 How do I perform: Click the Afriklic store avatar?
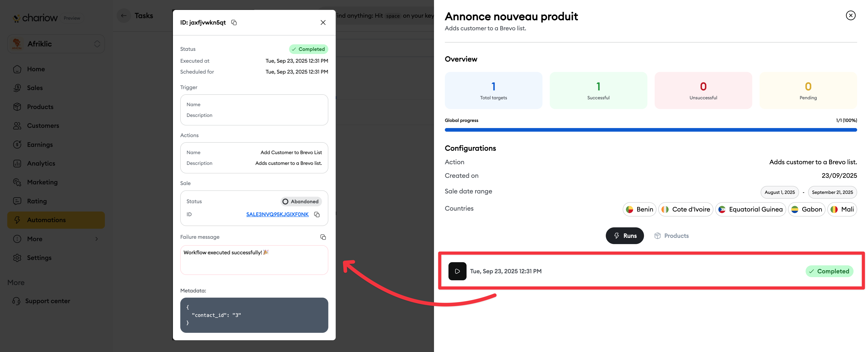17,44
